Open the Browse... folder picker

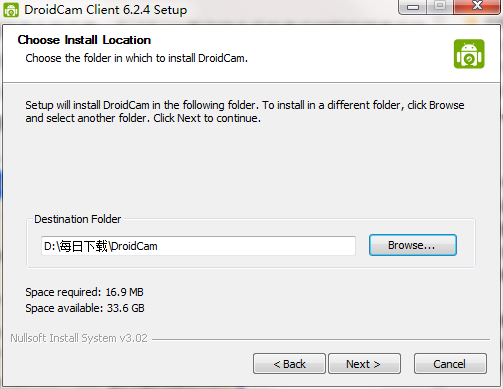[412, 245]
